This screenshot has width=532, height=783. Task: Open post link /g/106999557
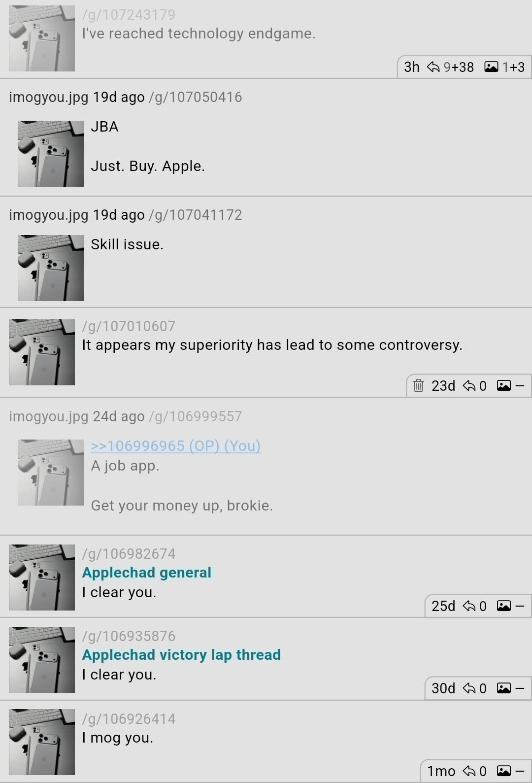[195, 416]
